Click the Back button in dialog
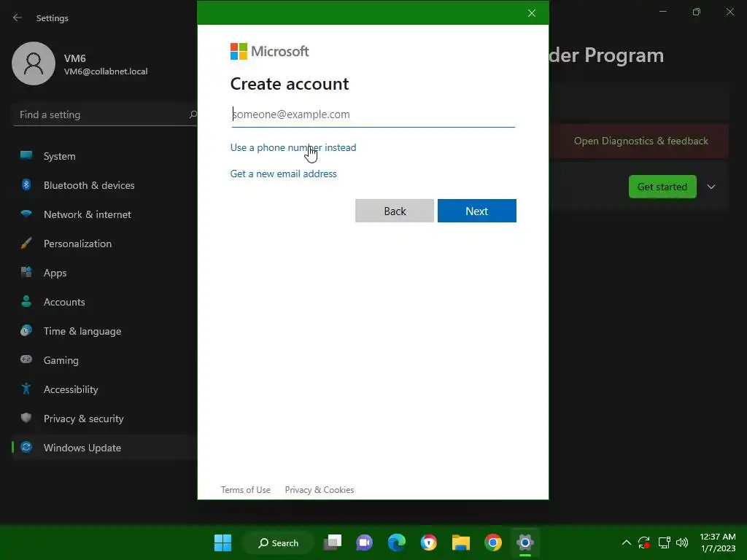Viewport: 747px width, 560px height. pyautogui.click(x=395, y=211)
